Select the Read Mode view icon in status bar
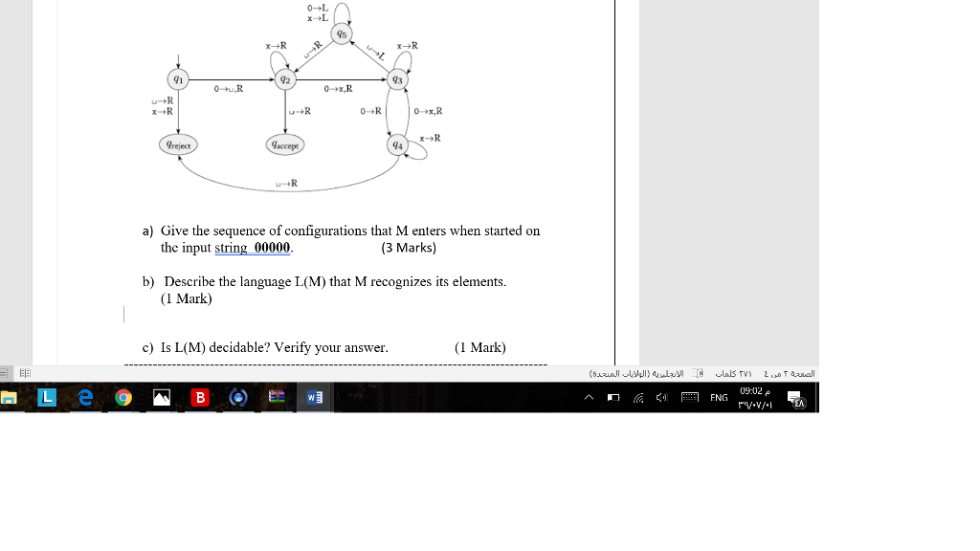 click(x=25, y=373)
